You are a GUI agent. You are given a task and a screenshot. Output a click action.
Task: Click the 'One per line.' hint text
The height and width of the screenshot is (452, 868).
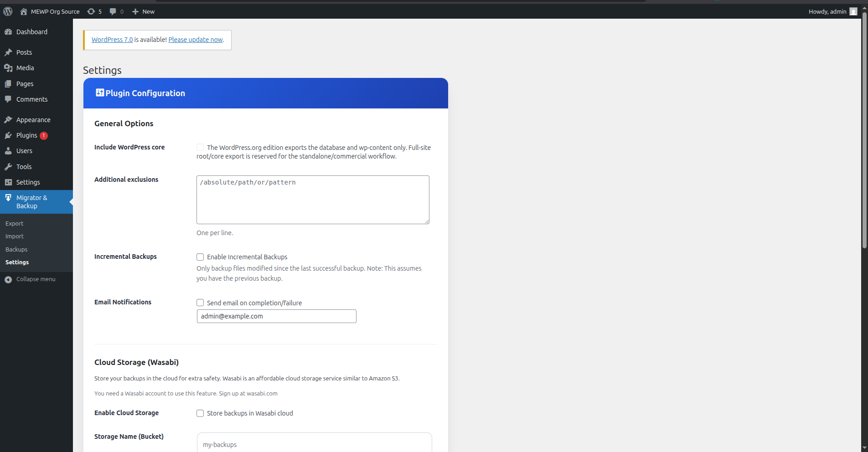coord(215,233)
